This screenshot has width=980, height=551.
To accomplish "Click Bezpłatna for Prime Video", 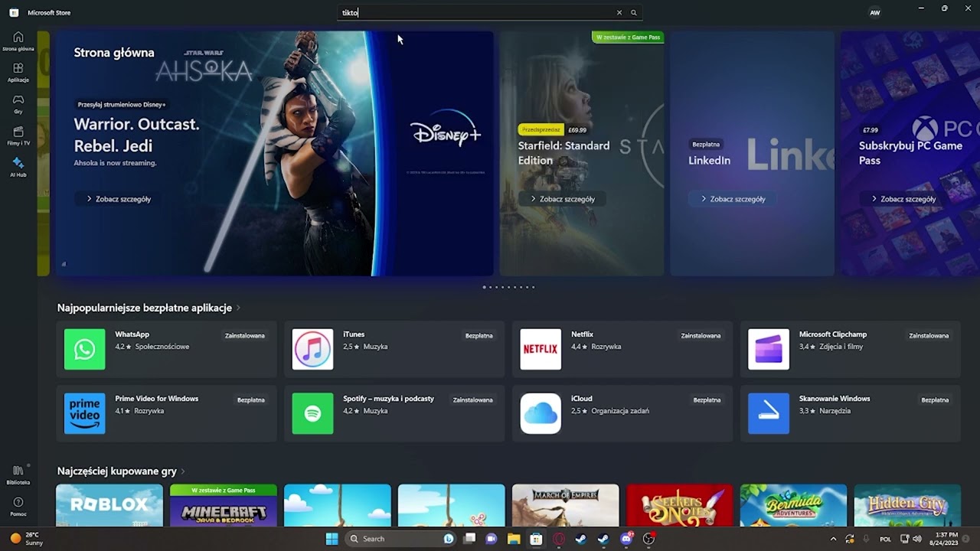I will click(251, 399).
